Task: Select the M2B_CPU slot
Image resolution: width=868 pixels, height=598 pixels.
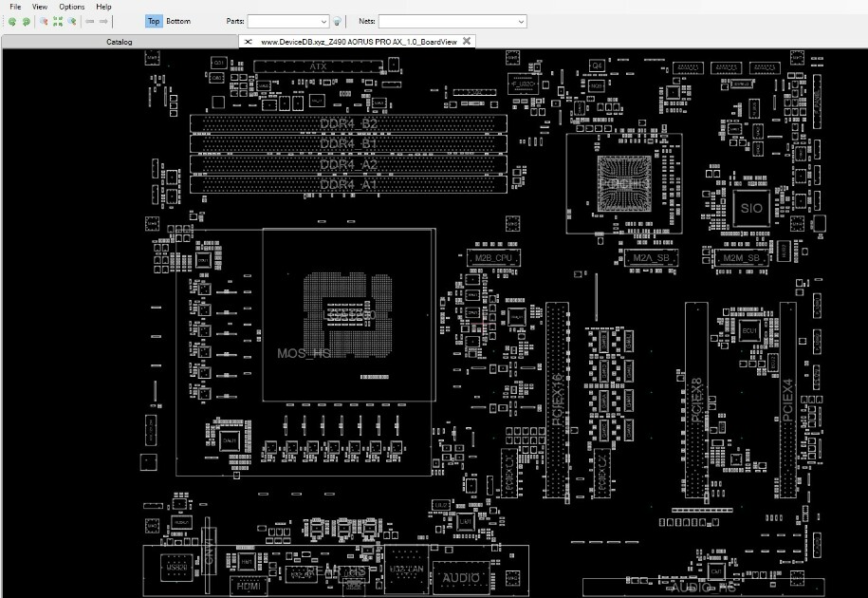Action: [493, 258]
